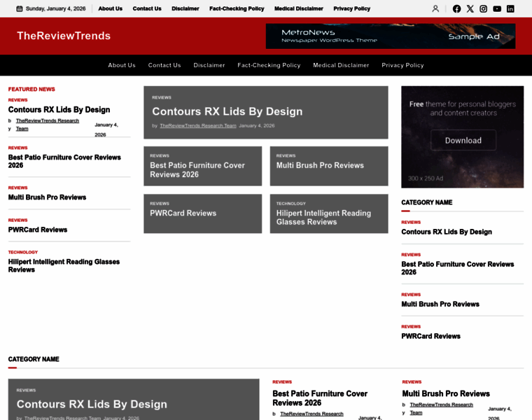Click the user account icon
This screenshot has width=532, height=420.
[x=435, y=8]
